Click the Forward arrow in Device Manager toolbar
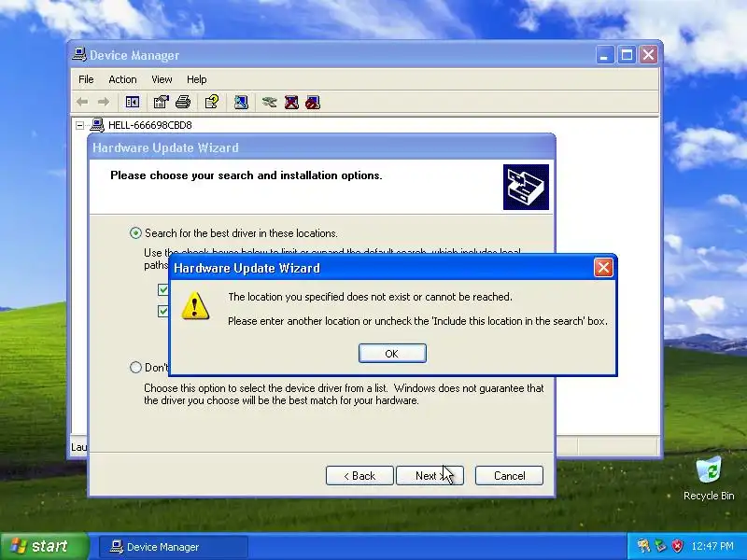Screen dimensions: 747x560 [104, 102]
